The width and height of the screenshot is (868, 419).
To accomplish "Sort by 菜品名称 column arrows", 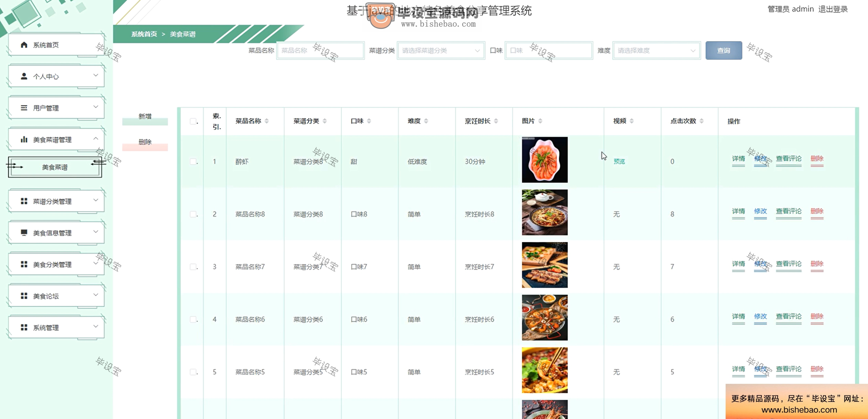I will (x=266, y=121).
